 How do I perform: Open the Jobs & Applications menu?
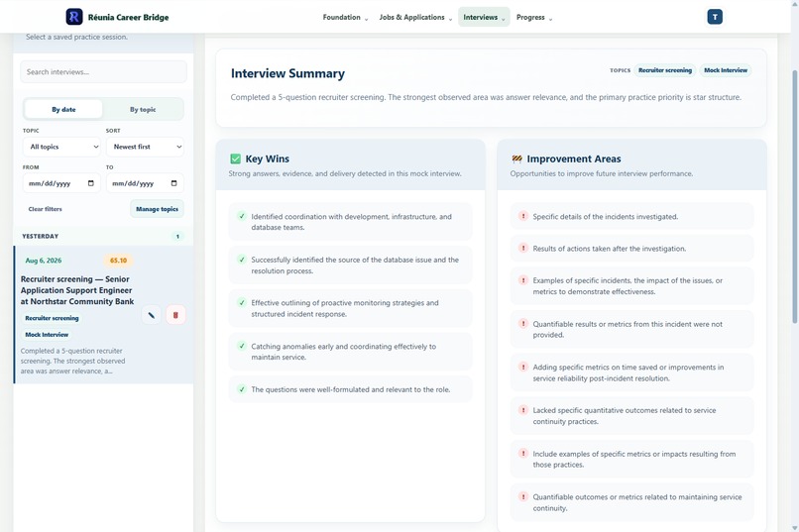415,17
